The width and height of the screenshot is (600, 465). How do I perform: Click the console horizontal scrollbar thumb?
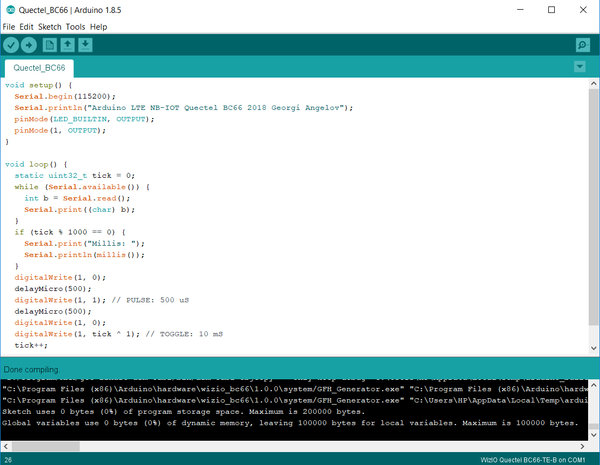(x=46, y=446)
